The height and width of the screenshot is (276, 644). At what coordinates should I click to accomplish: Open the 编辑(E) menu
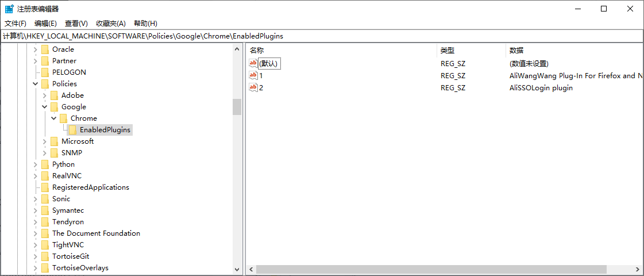(x=45, y=24)
